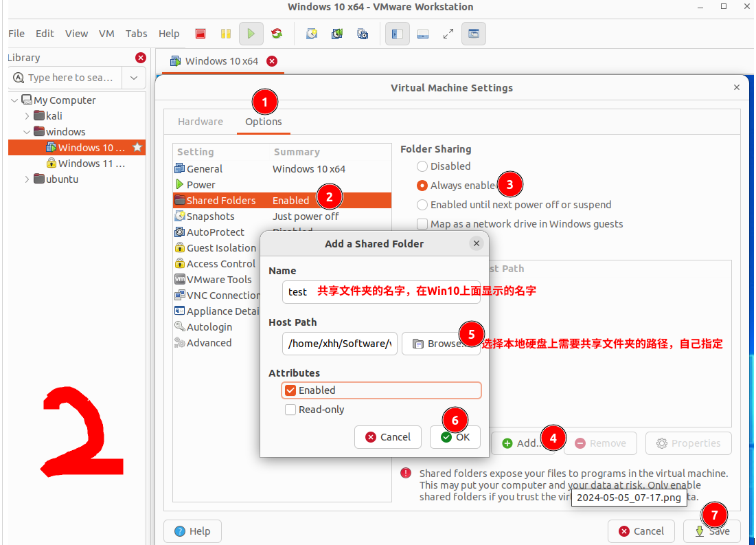Close the Add a Shared Folder dialog

(x=477, y=243)
